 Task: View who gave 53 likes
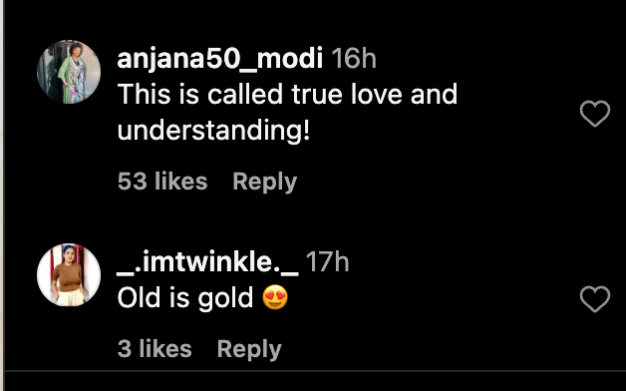tap(162, 181)
